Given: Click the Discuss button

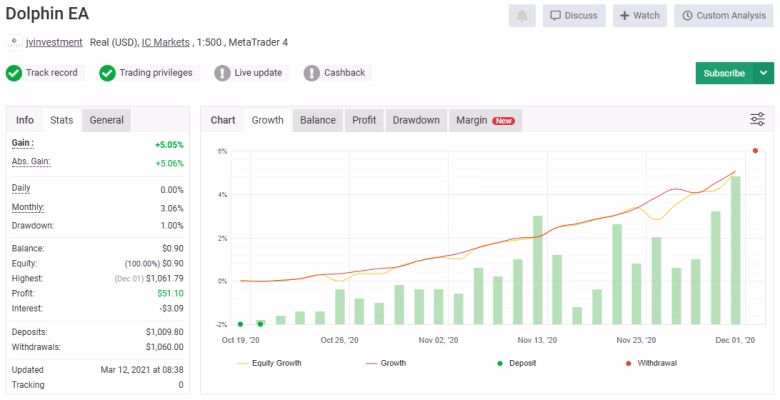Looking at the screenshot, I should click(574, 16).
